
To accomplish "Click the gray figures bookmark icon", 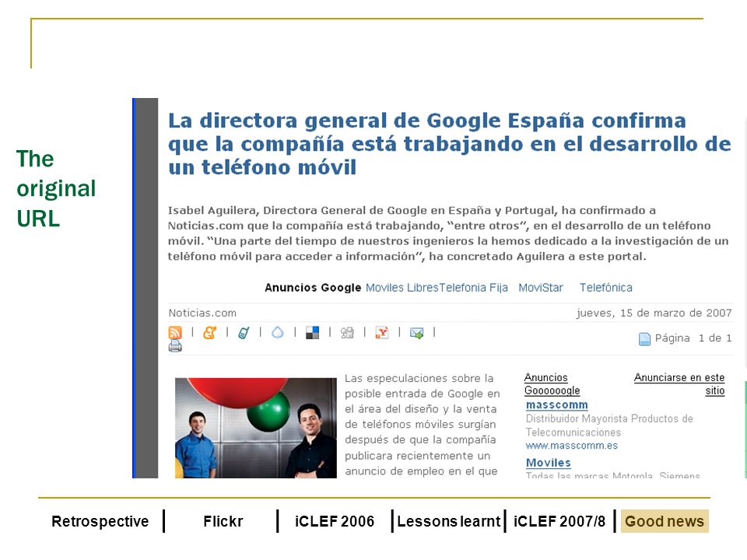I will point(347,332).
